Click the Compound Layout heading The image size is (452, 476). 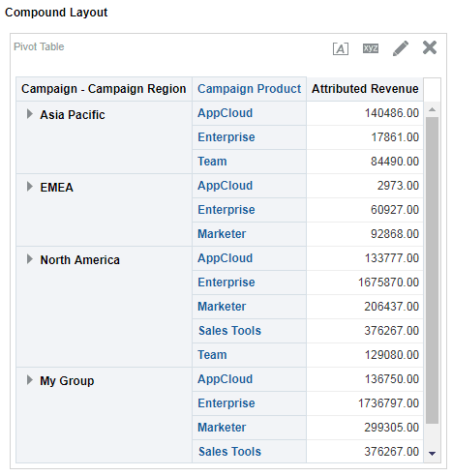coord(56,13)
